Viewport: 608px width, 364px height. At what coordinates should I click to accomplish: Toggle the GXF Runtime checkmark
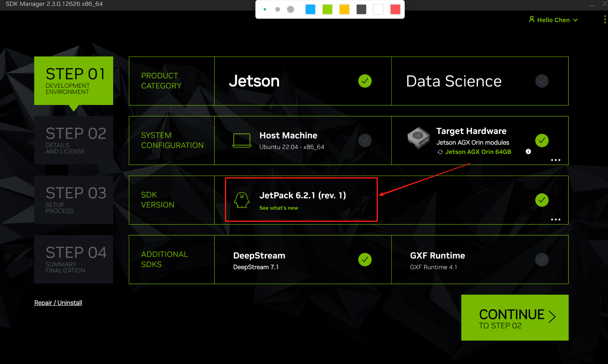(x=542, y=260)
